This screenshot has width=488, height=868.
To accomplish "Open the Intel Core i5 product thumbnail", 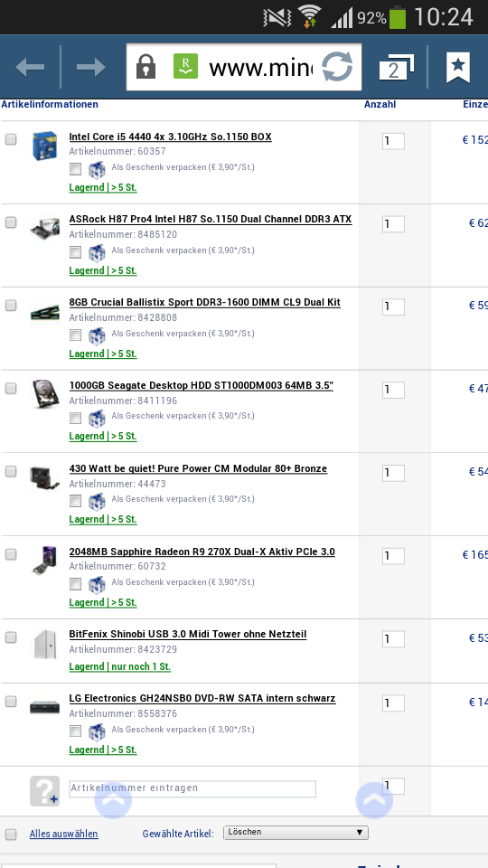I will click(45, 146).
